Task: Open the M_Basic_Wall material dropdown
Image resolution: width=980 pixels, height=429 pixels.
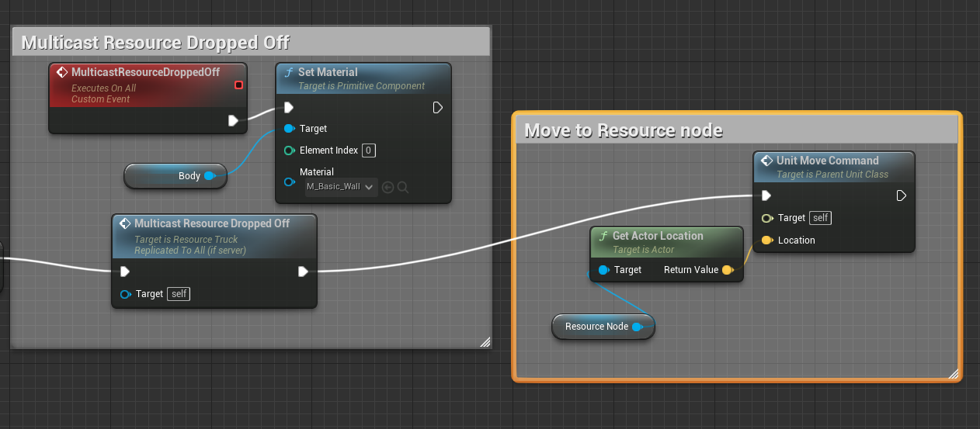Action: pyautogui.click(x=342, y=187)
